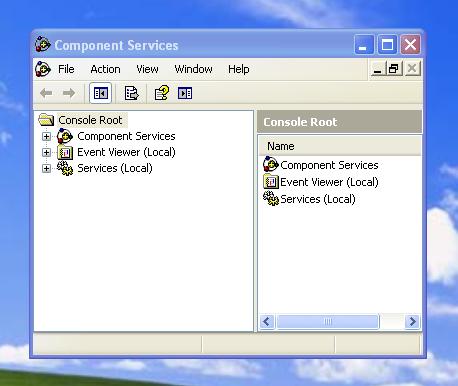Click horizontal scrollbar left arrow

click(267, 322)
